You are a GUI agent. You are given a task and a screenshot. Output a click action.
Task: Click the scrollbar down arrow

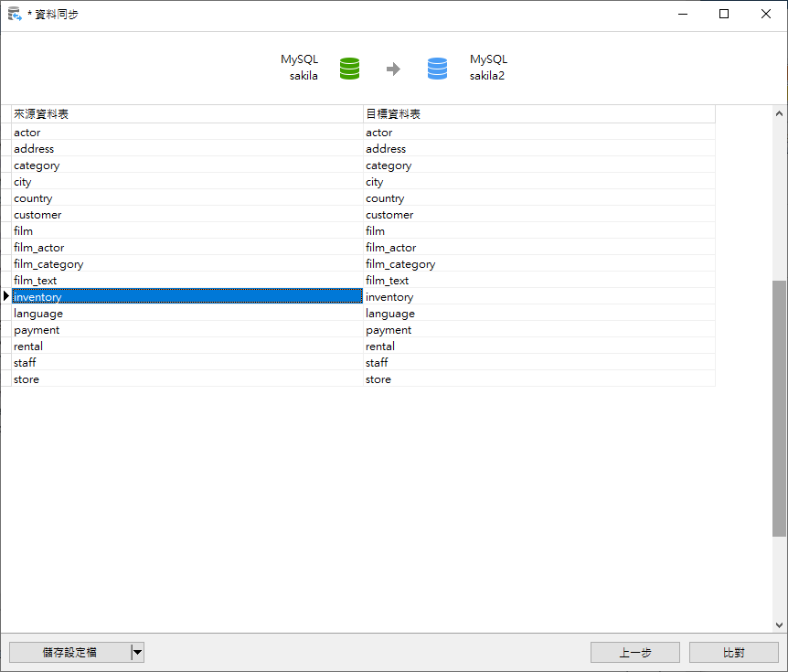pos(779,625)
